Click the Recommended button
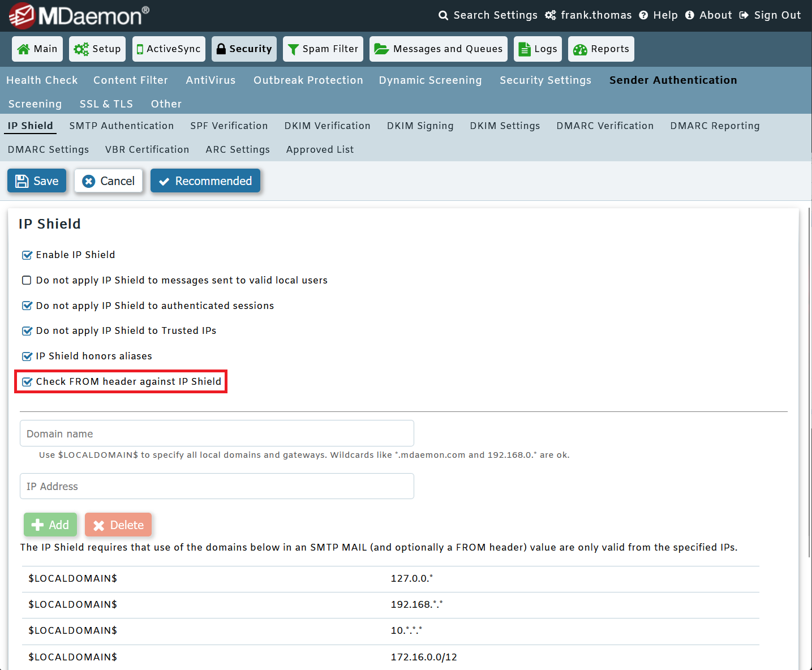Screen dimensions: 812x670 pos(205,181)
